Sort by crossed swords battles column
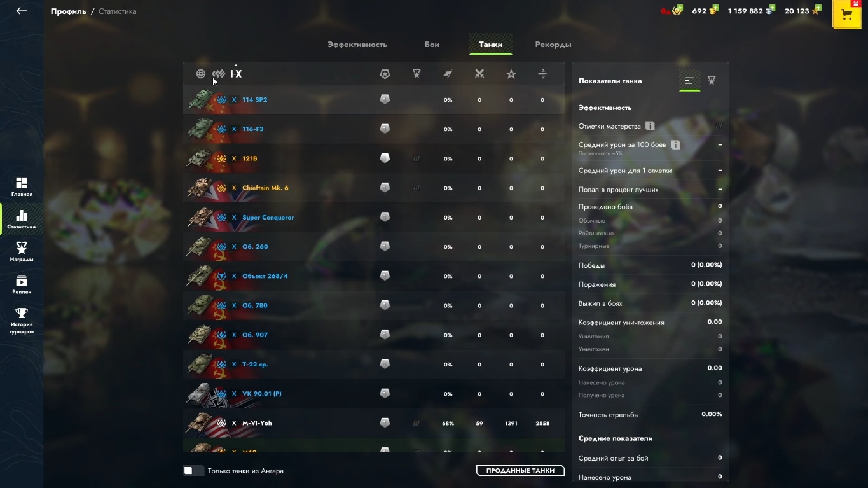Screen dimensions: 868x488 coord(479,74)
